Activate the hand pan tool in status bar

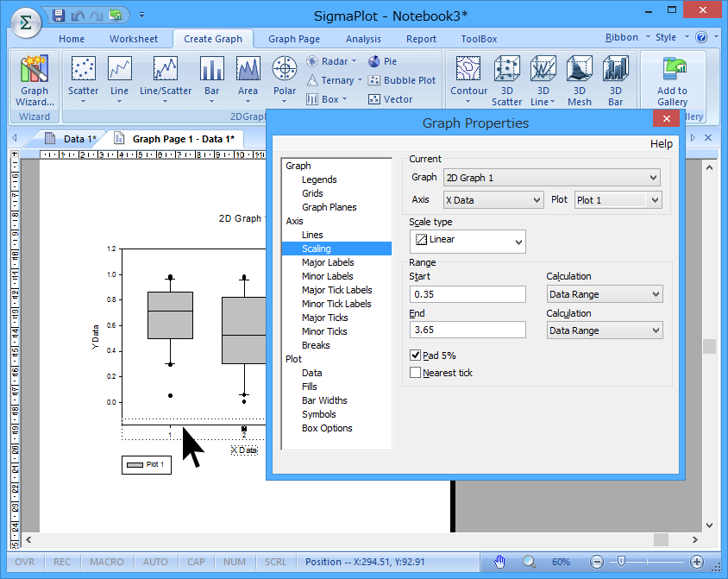(499, 562)
